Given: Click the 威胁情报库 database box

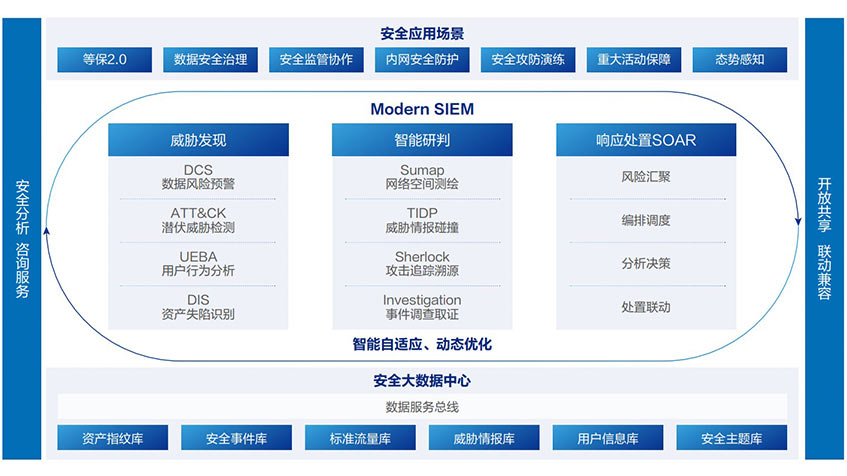Looking at the screenshot, I should [484, 438].
